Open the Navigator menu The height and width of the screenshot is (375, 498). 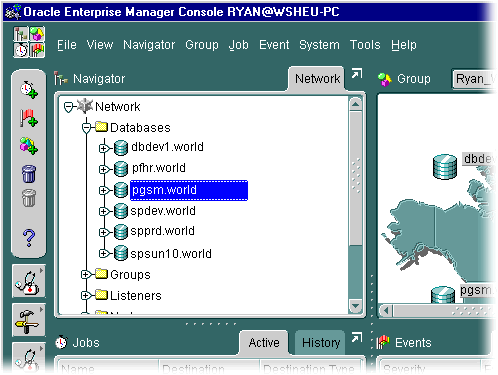[x=149, y=45]
